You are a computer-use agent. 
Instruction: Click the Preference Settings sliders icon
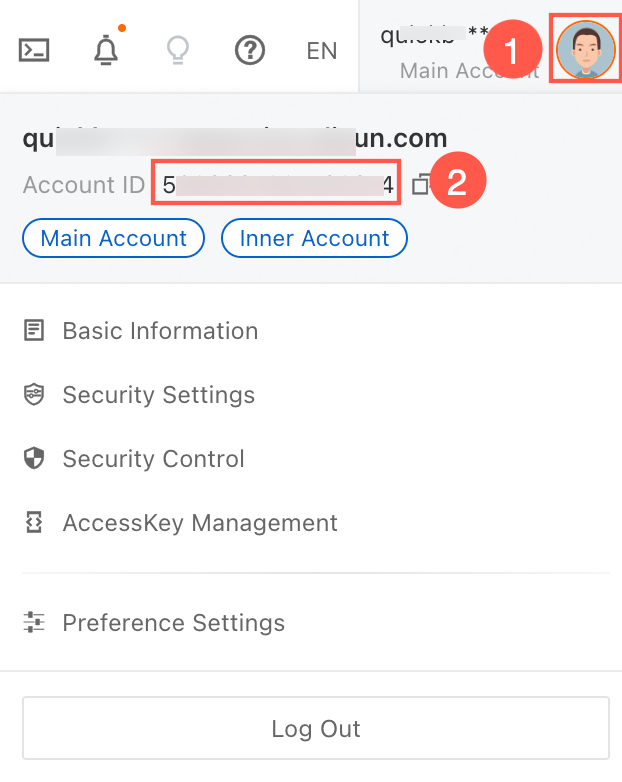click(x=34, y=622)
